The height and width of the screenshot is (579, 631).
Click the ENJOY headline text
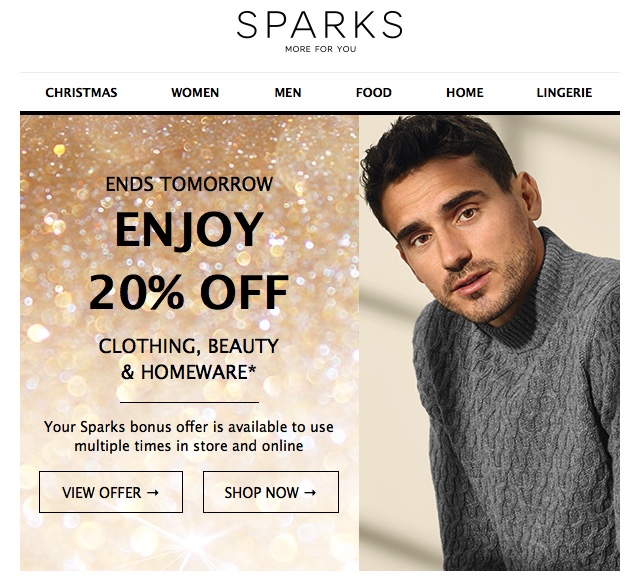pyautogui.click(x=189, y=229)
